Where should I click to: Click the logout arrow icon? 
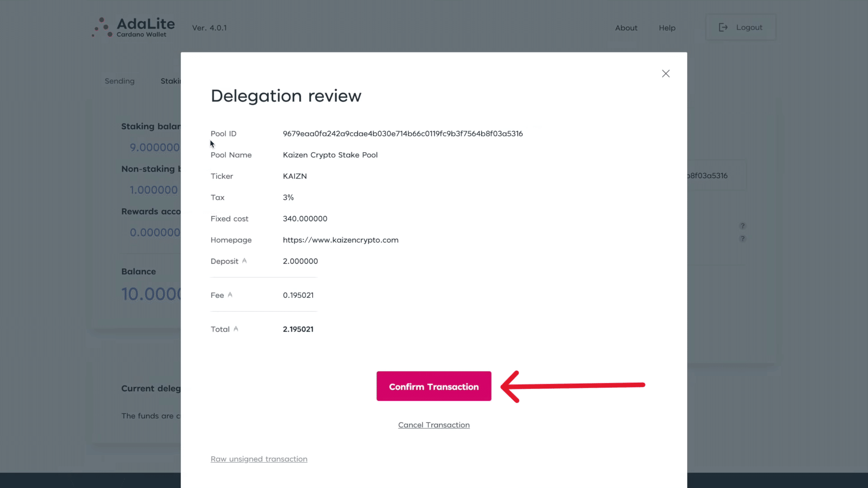coord(723,28)
